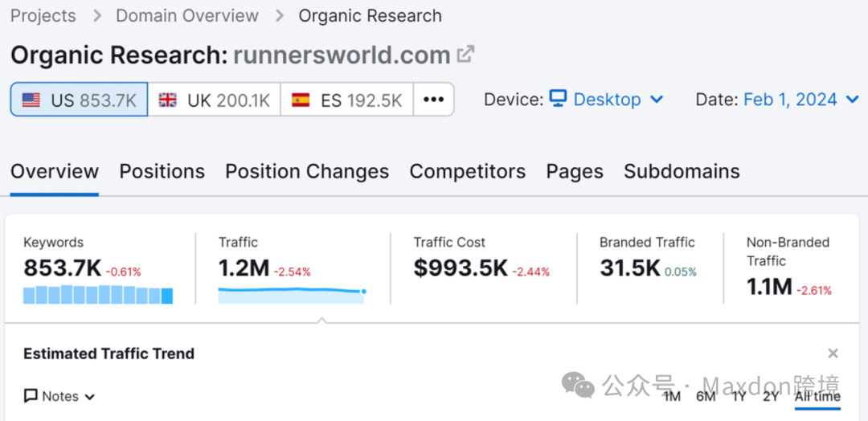Open the more countries ellipsis button
The width and height of the screenshot is (868, 421).
pos(433,100)
